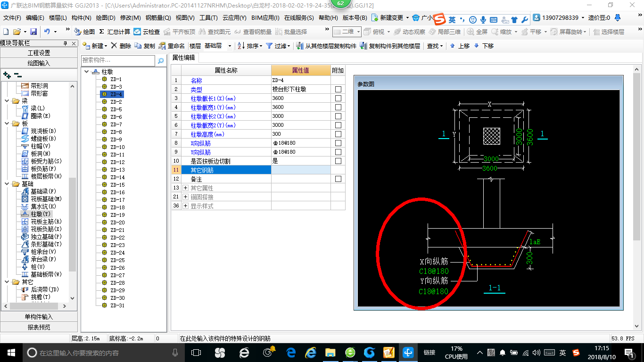Select component ZD-10 in the list
Image resolution: width=644 pixels, height=362 pixels.
point(117,147)
